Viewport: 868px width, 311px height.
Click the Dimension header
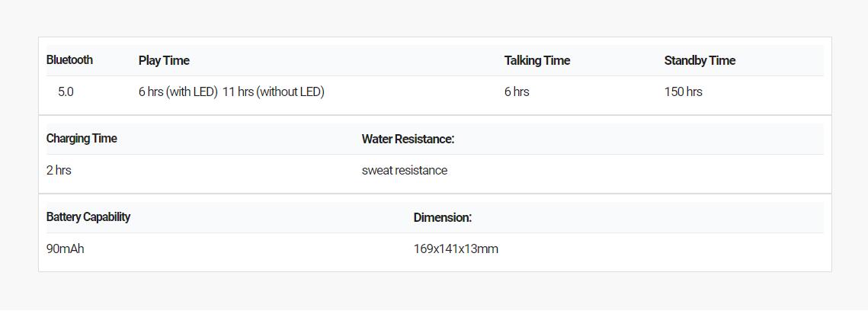[442, 217]
